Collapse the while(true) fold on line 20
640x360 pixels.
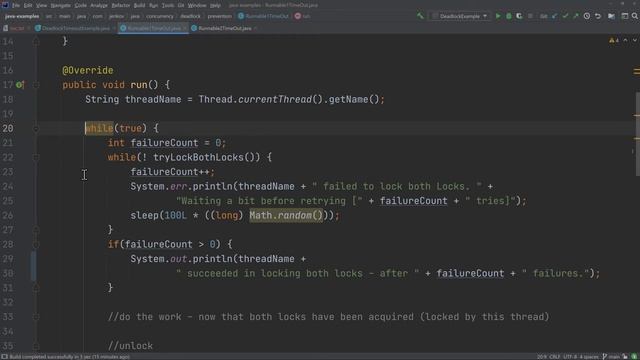pyautogui.click(x=36, y=129)
